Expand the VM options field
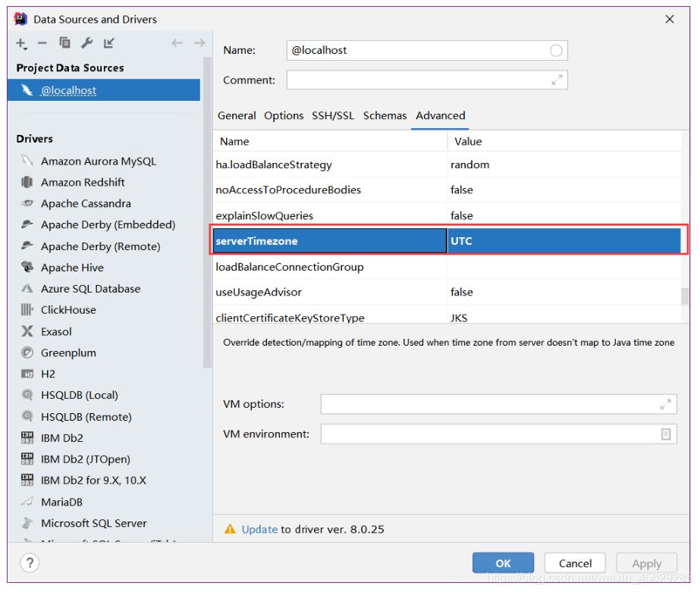 click(666, 405)
